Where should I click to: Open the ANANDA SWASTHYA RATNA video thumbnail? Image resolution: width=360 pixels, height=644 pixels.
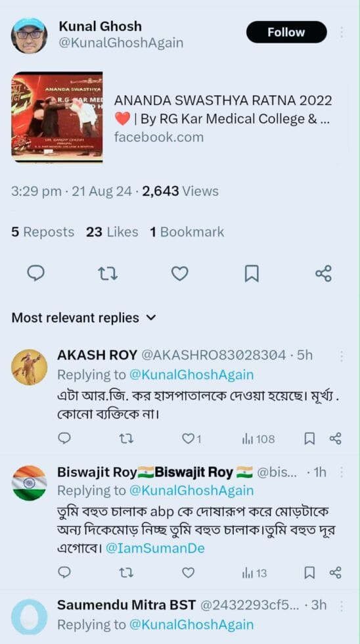(56, 117)
